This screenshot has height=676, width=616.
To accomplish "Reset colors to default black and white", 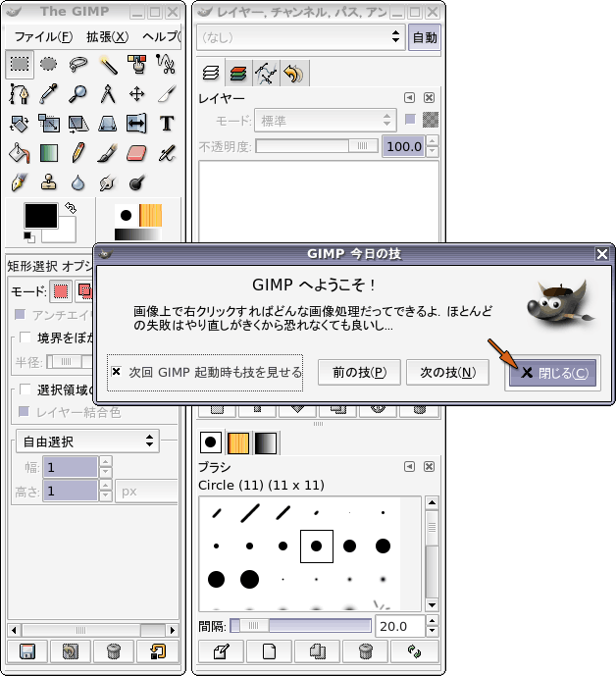I will pos(29,236).
